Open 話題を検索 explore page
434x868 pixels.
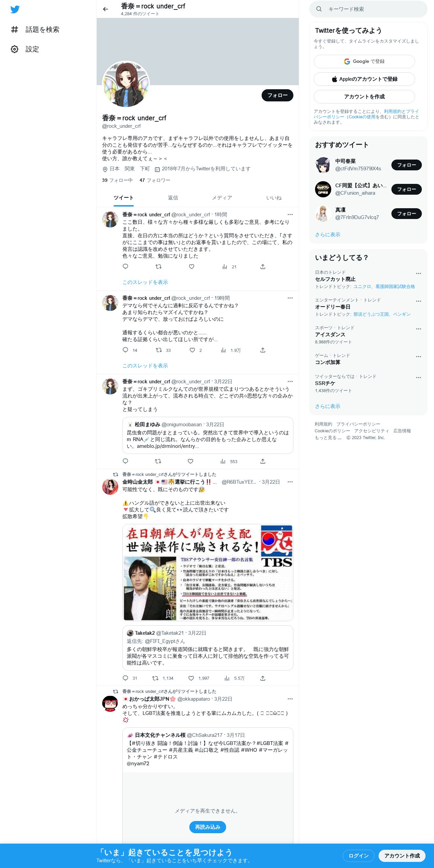(x=35, y=30)
